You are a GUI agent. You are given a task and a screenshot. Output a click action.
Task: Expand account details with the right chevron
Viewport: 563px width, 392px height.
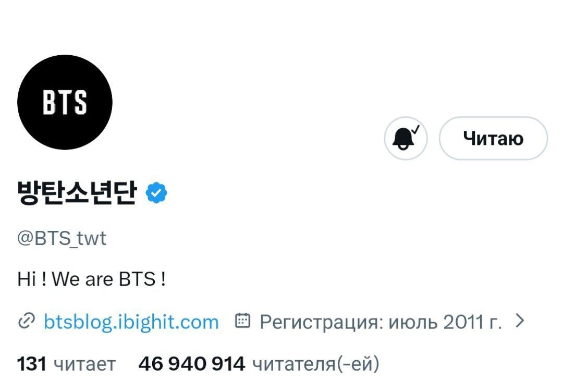click(520, 321)
